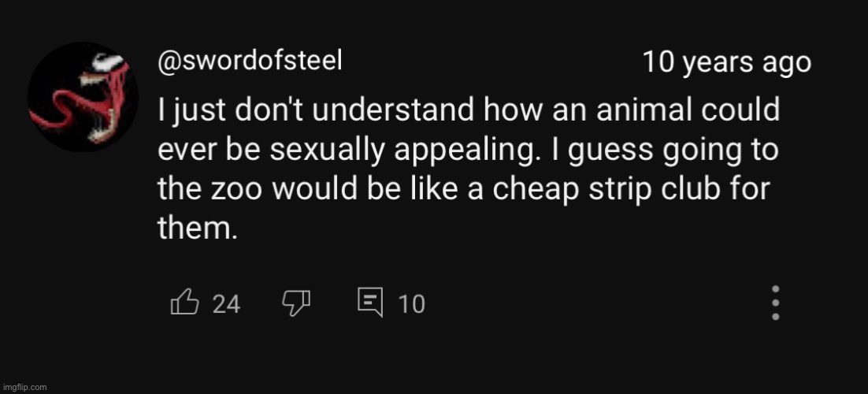868x394 pixels.
Task: Like the comment with the thumbs-up icon
Action: [183, 303]
